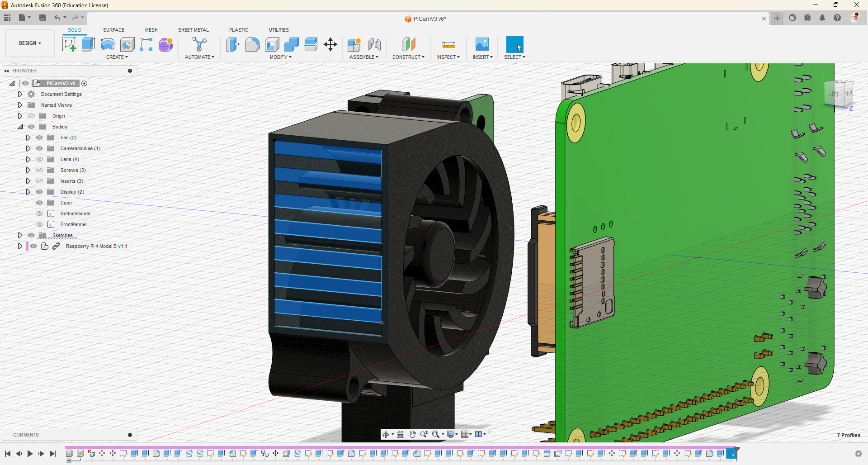The image size is (868, 465).
Task: Select the Joint tool icon
Action: (374, 44)
